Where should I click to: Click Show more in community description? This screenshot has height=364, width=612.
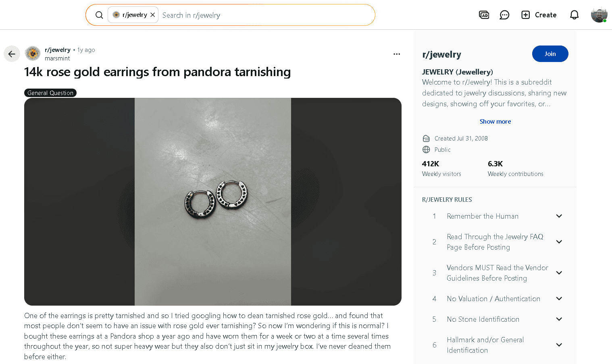coord(495,122)
